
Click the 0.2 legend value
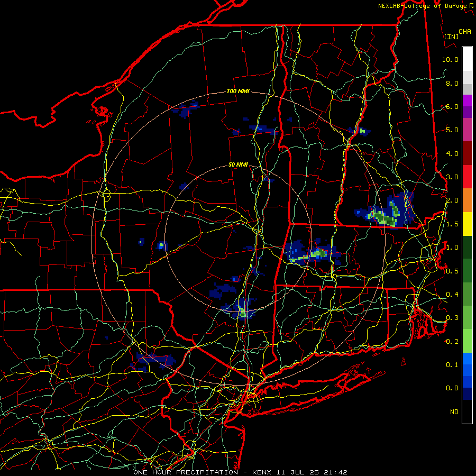pos(452,341)
